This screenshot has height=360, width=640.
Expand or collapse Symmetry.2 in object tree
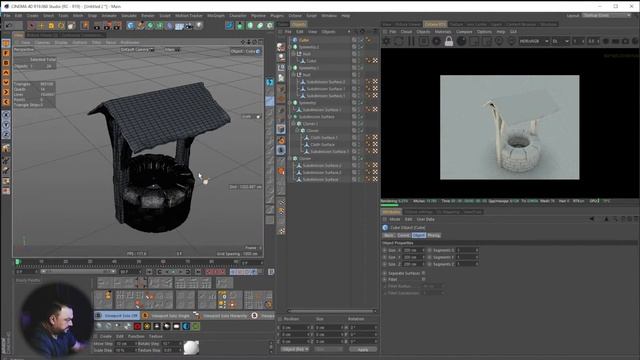click(290, 47)
